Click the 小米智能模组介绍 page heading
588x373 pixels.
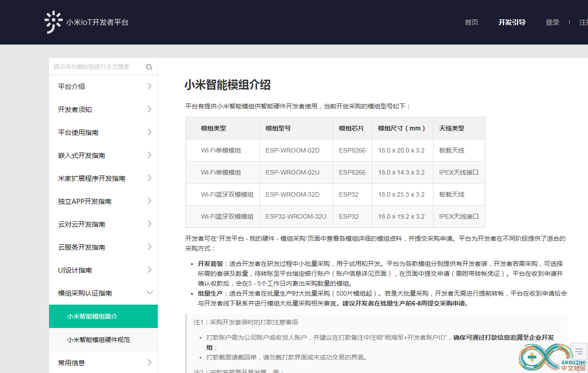[227, 85]
